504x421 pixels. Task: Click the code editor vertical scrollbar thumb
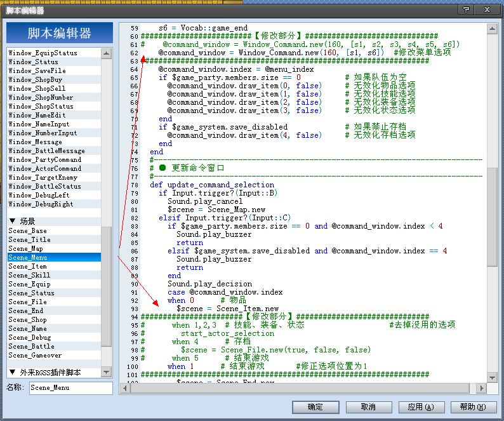pyautogui.click(x=492, y=217)
